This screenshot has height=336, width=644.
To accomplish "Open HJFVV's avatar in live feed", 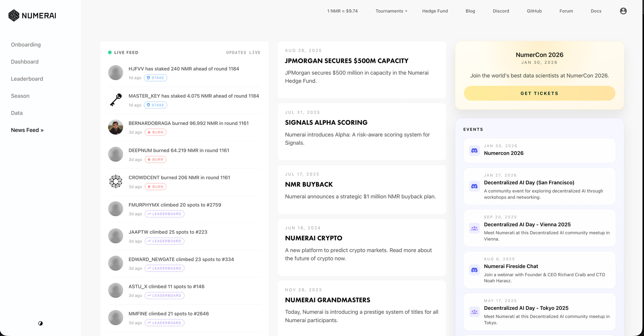I will click(116, 73).
